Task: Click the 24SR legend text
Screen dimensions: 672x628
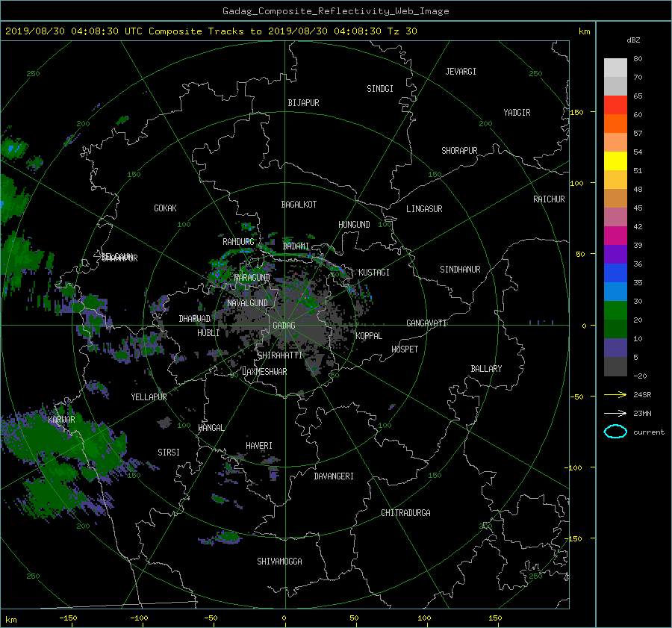Action: [642, 394]
